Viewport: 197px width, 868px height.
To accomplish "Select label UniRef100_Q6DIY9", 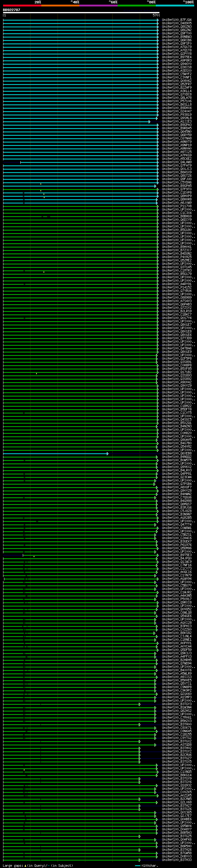I will 177,220.
